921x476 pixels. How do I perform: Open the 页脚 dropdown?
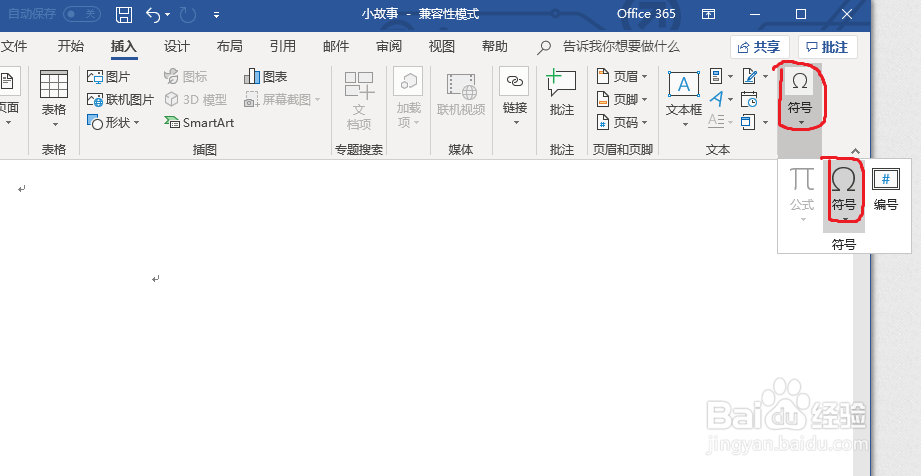622,99
